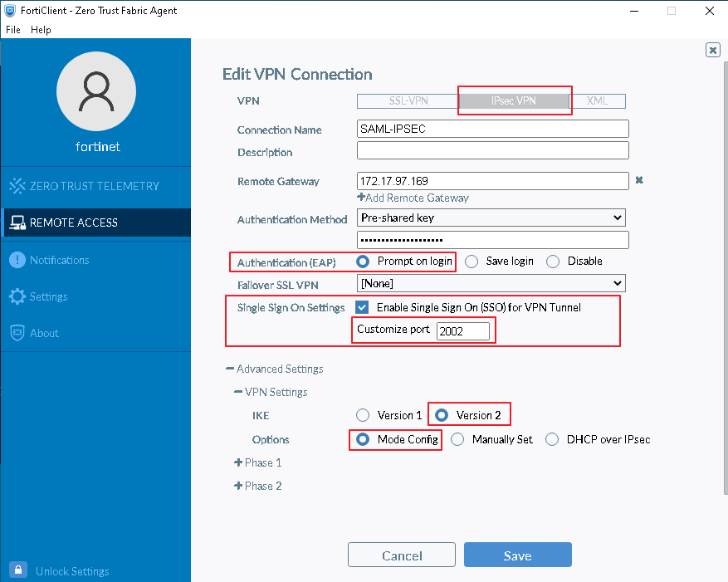Click the Customize port field
The width and height of the screenshot is (728, 582).
pos(463,330)
